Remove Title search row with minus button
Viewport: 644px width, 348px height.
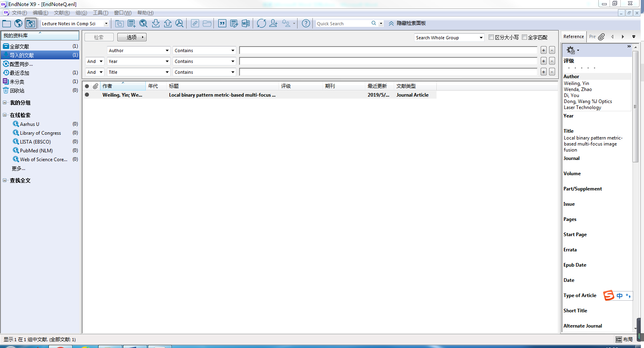point(552,72)
